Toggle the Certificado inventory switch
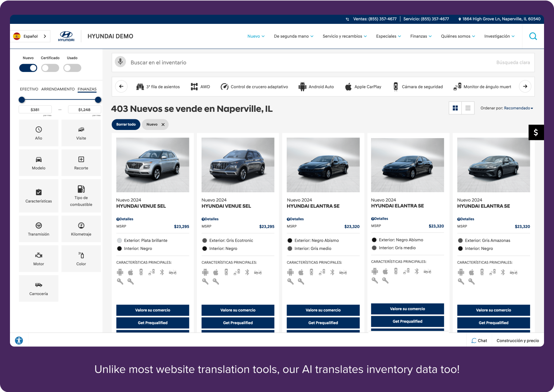Image resolution: width=554 pixels, height=392 pixels. tap(50, 68)
